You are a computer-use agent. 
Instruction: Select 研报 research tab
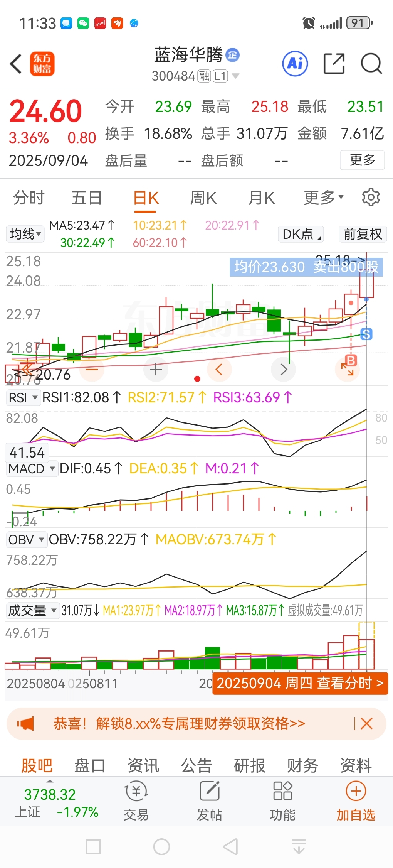click(x=250, y=765)
